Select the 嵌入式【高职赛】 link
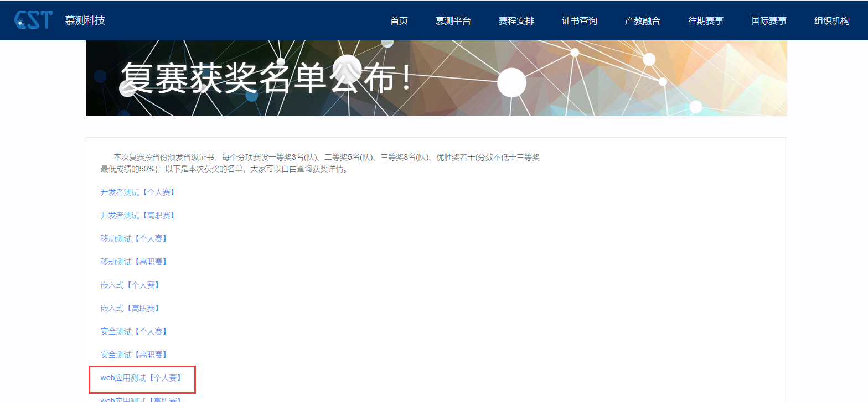This screenshot has height=402, width=868. (130, 309)
